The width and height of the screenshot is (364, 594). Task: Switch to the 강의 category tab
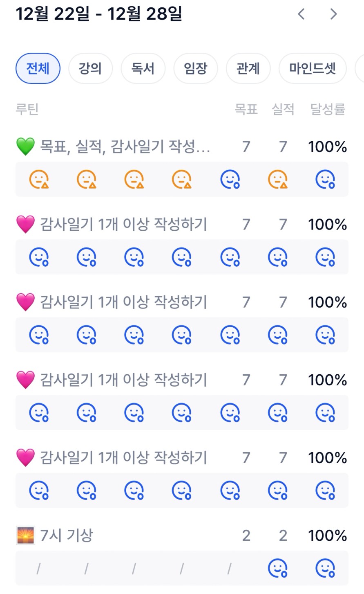[x=90, y=68]
